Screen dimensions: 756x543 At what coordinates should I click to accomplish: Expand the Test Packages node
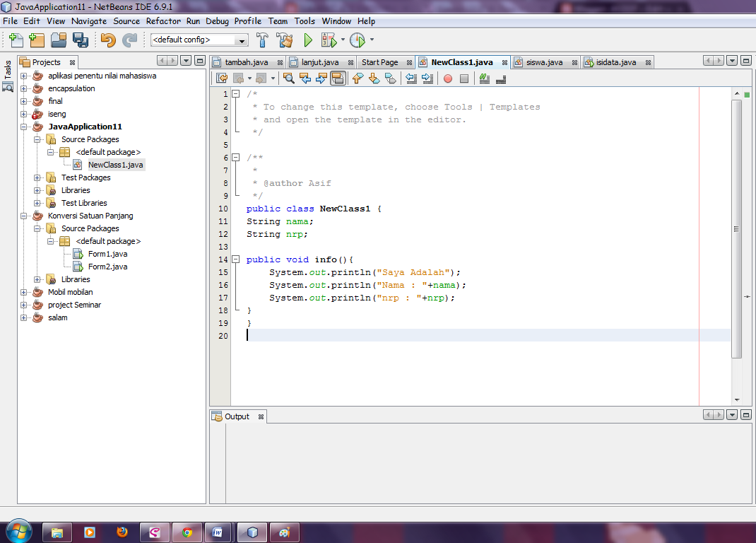tap(37, 177)
